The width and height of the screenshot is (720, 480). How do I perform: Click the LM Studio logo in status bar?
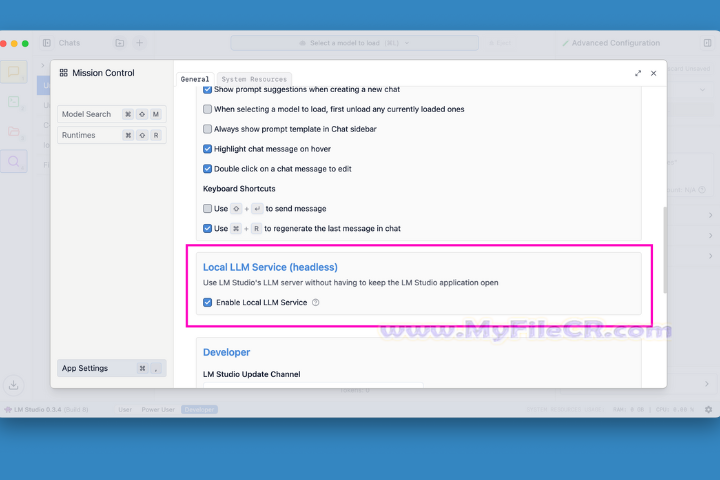(x=8, y=409)
